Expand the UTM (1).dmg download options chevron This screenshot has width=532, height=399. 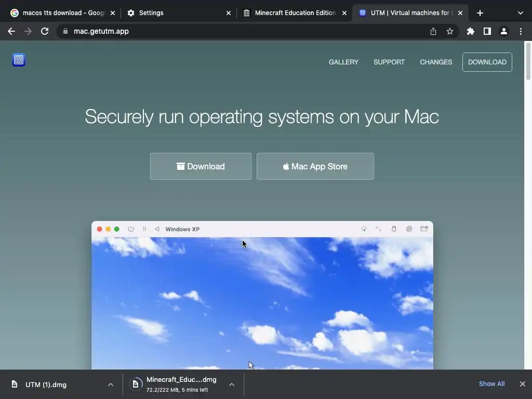tap(110, 384)
